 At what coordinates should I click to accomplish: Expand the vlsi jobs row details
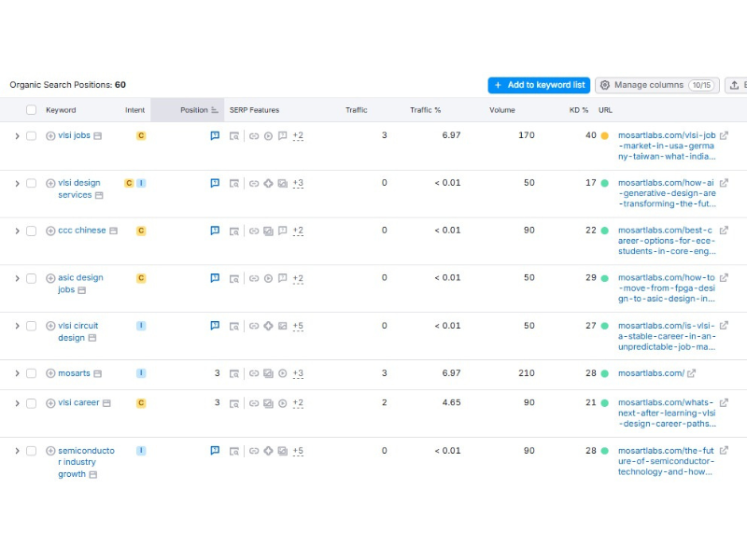17,136
